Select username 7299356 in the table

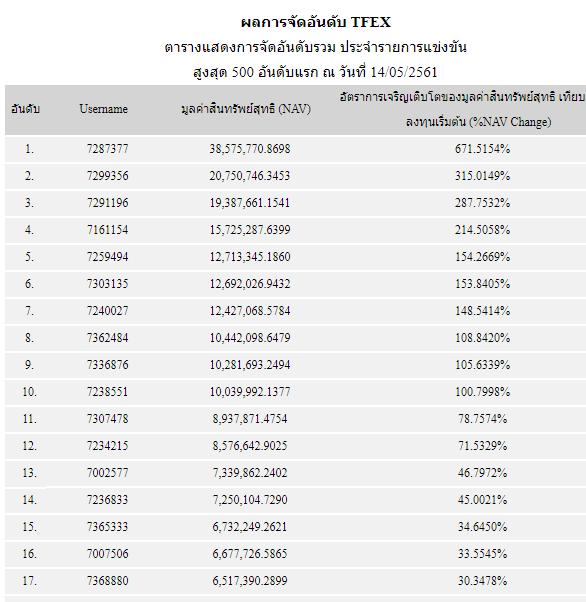[x=108, y=176]
